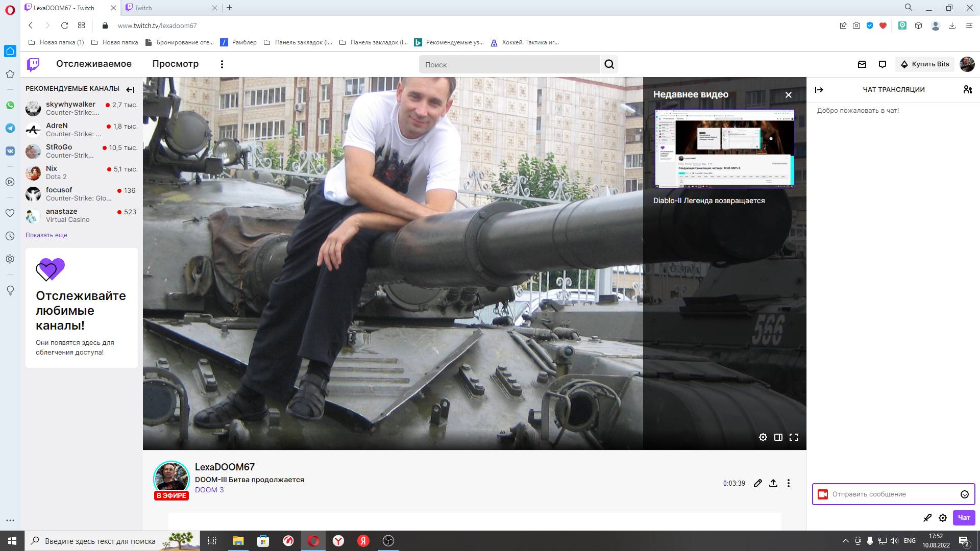Open the Diablo-II recent video thumbnail

click(724, 148)
